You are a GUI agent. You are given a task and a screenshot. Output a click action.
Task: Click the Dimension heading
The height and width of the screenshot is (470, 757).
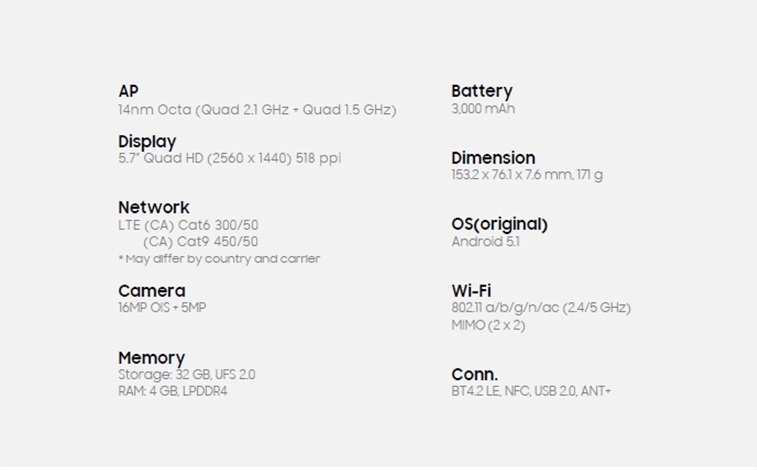click(493, 158)
